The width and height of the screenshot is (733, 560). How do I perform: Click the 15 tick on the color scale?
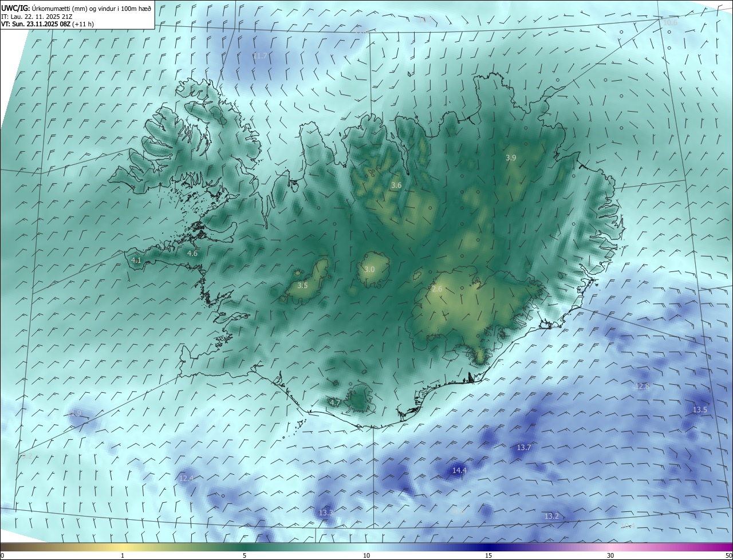488,555
